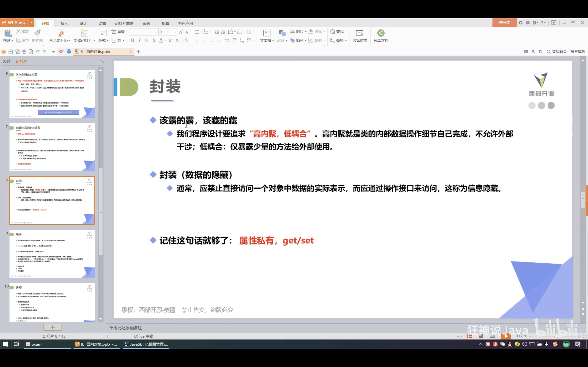The image size is (588, 367).
Task: Open the Selection Pane tool
Action: [x=359, y=33]
